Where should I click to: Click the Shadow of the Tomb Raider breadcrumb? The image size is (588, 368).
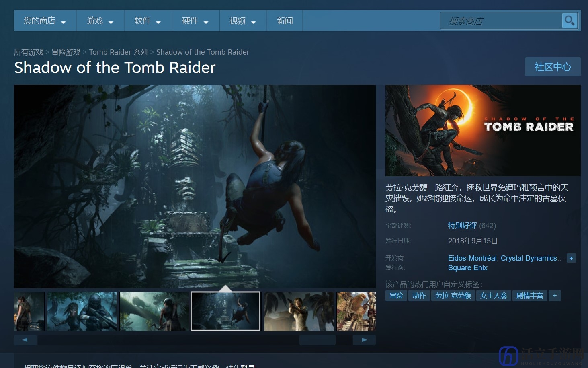203,52
